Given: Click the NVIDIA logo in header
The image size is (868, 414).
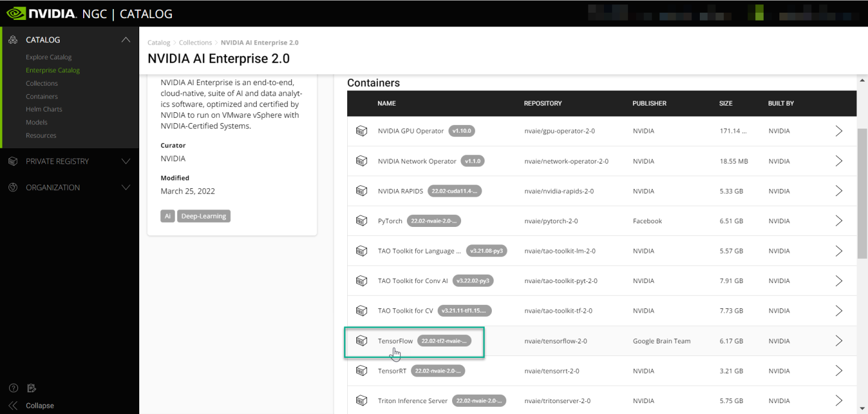Looking at the screenshot, I should tap(41, 13).
